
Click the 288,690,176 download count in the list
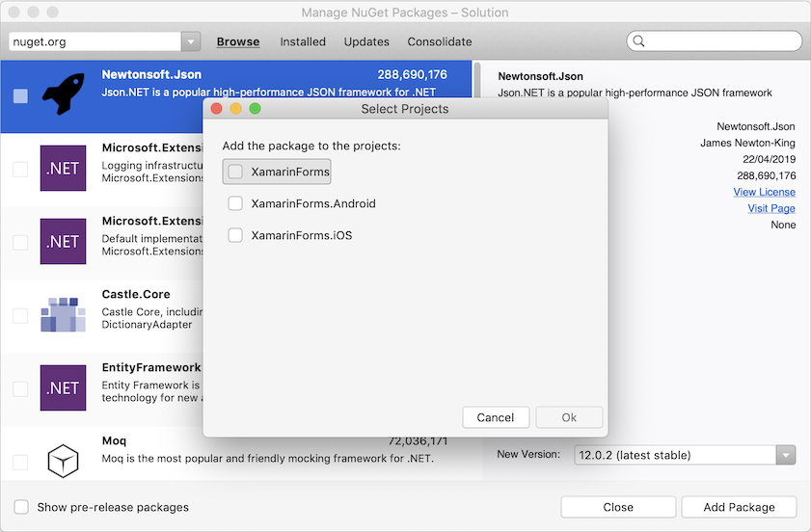[412, 74]
